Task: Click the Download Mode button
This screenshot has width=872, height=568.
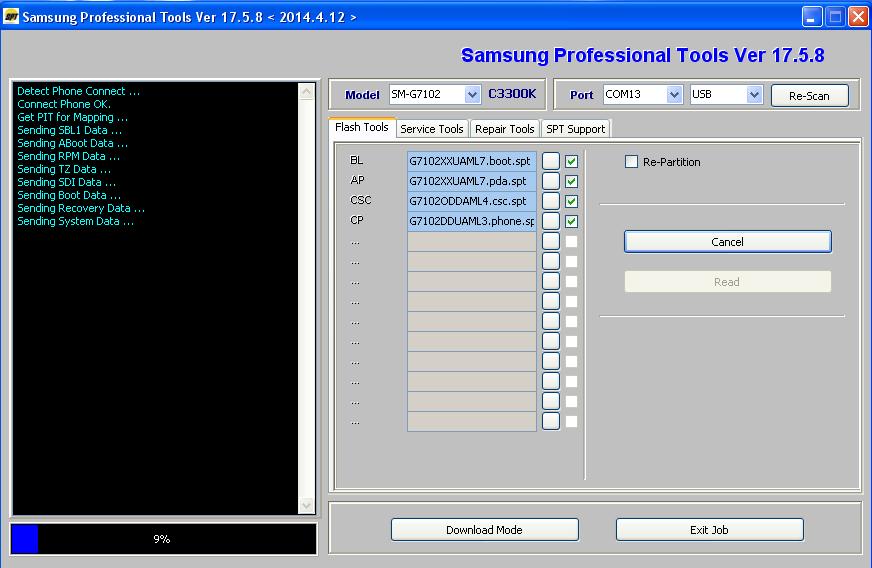Action: (x=484, y=530)
